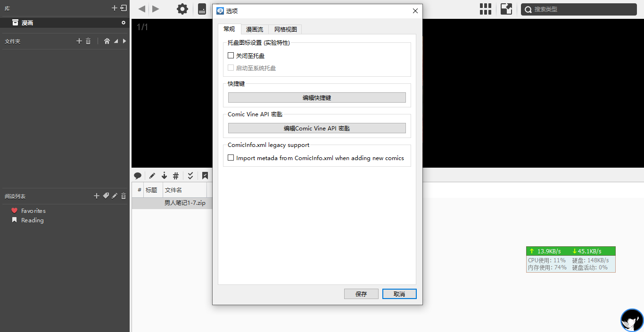
Task: Click the server icon in top toolbar
Action: [x=202, y=9]
